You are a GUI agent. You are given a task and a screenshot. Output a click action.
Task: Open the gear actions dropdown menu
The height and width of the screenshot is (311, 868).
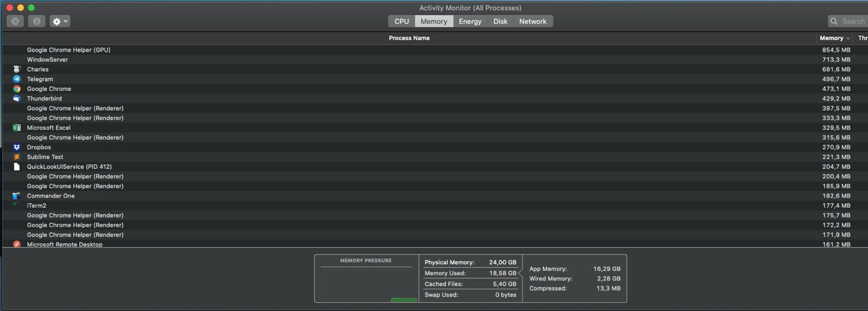(x=60, y=21)
